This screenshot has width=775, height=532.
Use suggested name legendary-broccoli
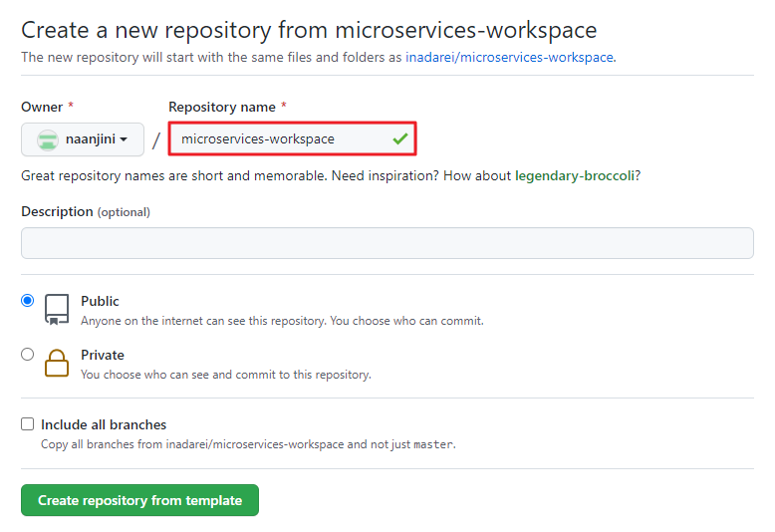575,175
